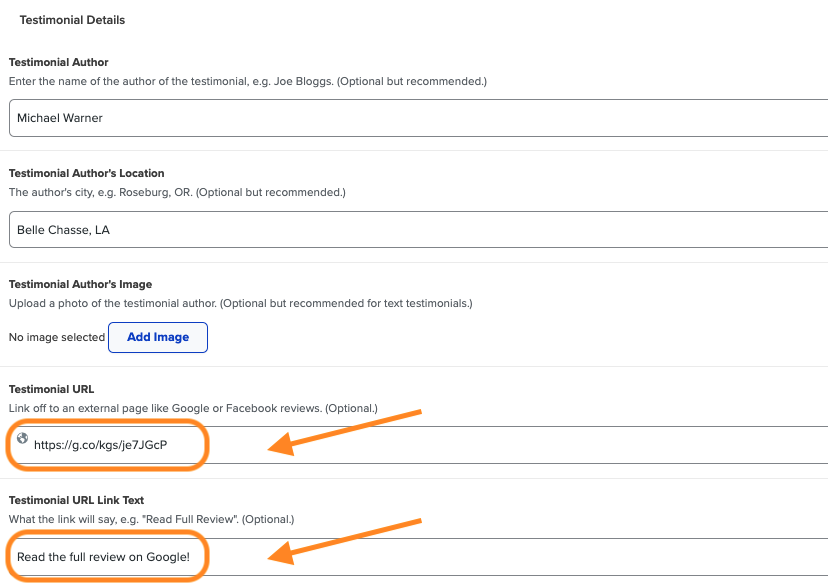This screenshot has width=828, height=586.
Task: Click the "Read Full Review" example hint text
Action: click(x=152, y=519)
